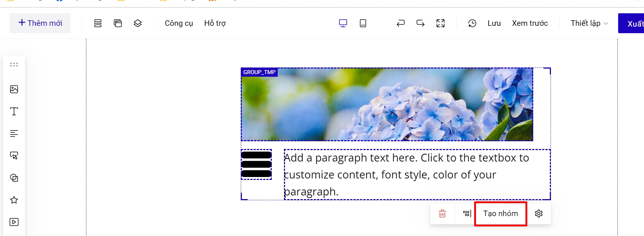Image resolution: width=644 pixels, height=236 pixels.
Task: Switch to mobile view mode
Action: (x=363, y=23)
